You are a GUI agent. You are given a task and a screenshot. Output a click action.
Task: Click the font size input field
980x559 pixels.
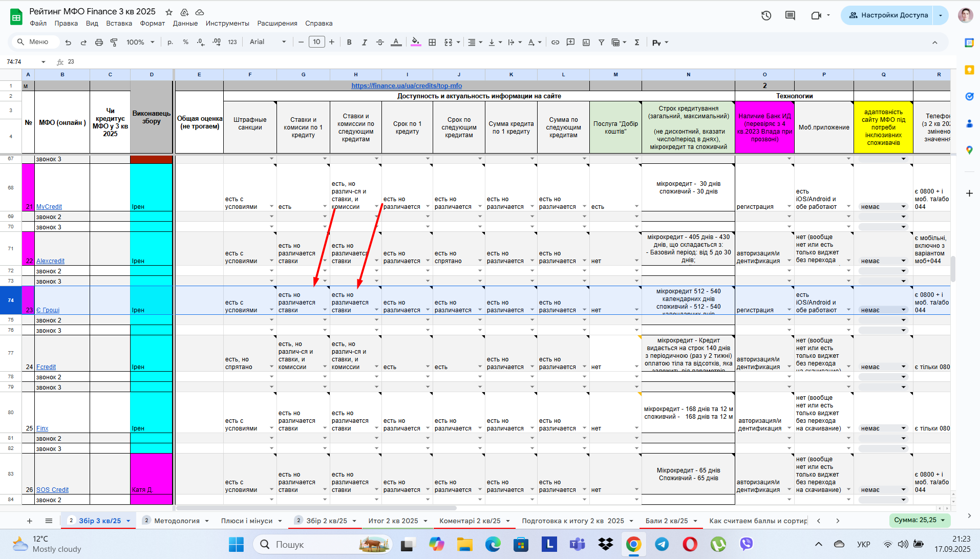coord(317,42)
